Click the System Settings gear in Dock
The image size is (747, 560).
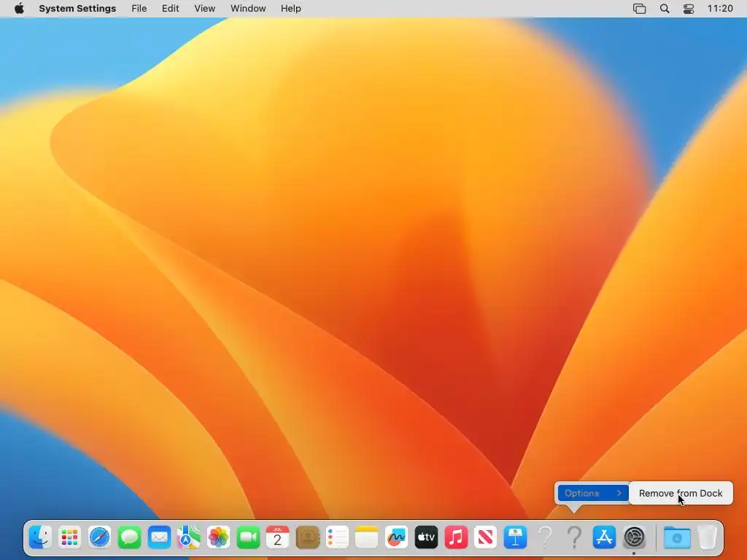(x=634, y=537)
